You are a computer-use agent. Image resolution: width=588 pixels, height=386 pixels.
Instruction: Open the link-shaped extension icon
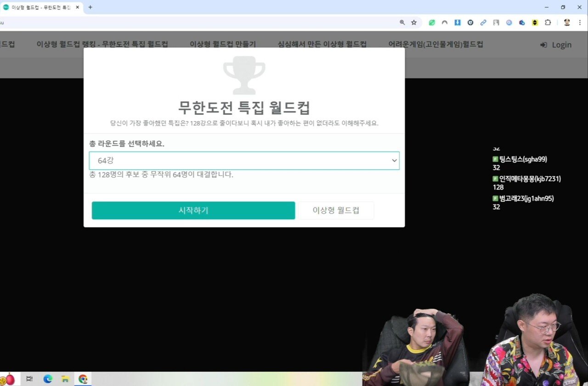483,22
